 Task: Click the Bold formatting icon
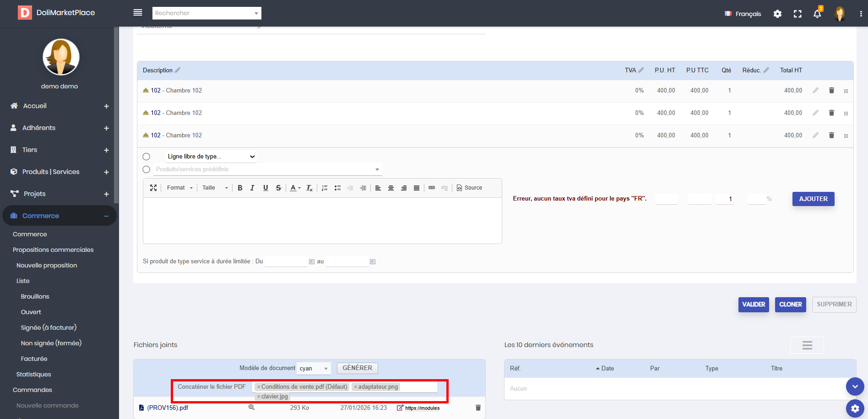click(x=240, y=188)
